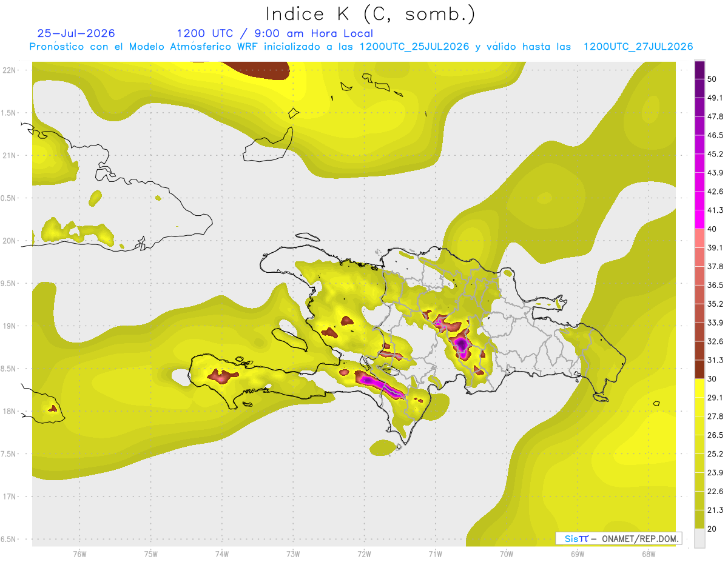This screenshot has height=562, width=728.
Task: Click the bright yellow swatch between 29.1 and 30
Action: tap(699, 388)
